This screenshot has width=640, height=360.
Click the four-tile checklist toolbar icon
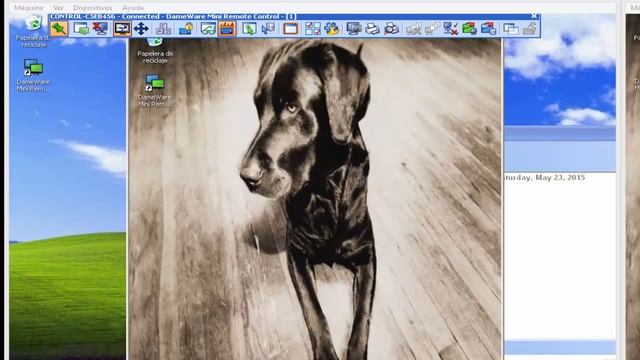click(313, 29)
